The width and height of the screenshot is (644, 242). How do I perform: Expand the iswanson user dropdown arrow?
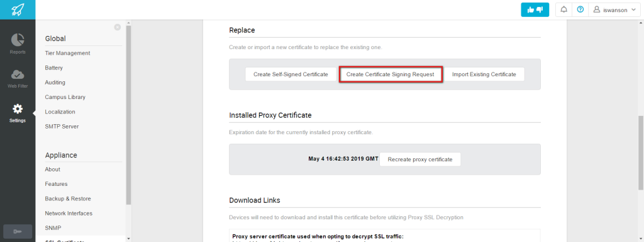pyautogui.click(x=633, y=10)
